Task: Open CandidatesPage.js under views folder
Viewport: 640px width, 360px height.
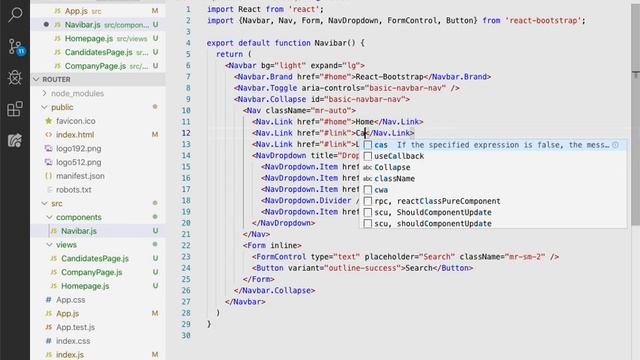Action: tap(98, 258)
